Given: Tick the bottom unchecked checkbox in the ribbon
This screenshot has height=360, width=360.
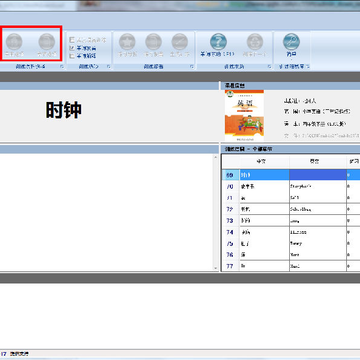Looking at the screenshot, I should tap(72, 56).
